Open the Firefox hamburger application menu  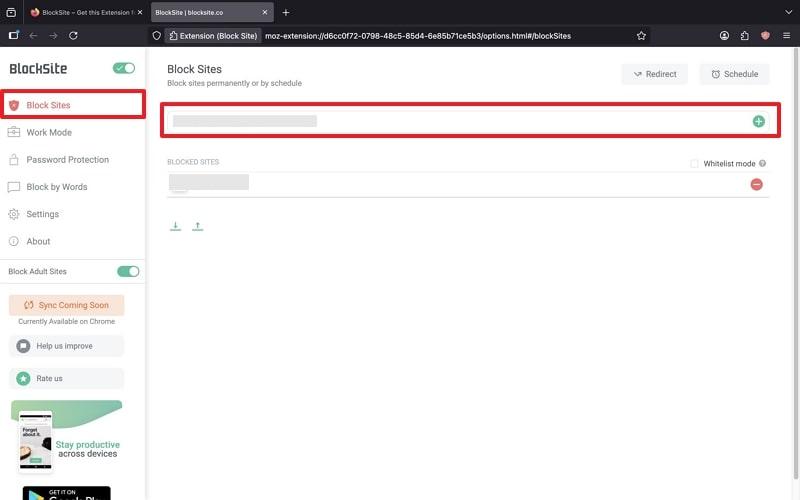(x=787, y=35)
